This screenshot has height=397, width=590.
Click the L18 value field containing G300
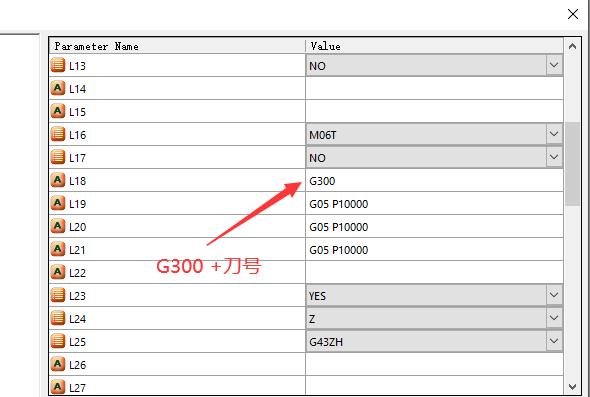tap(434, 180)
